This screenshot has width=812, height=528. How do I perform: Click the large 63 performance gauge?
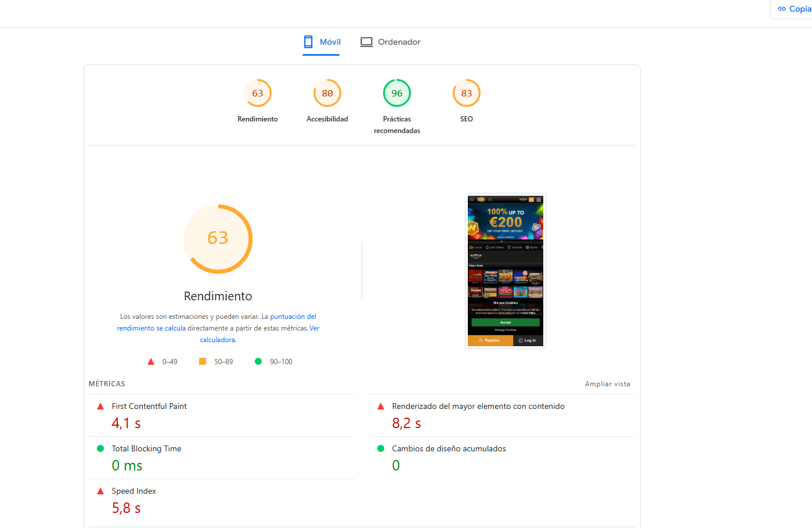pos(218,239)
